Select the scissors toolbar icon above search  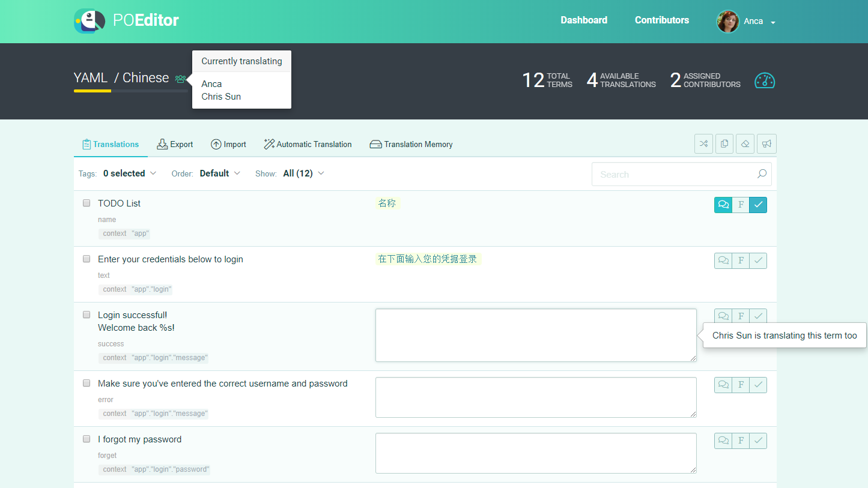(x=703, y=143)
